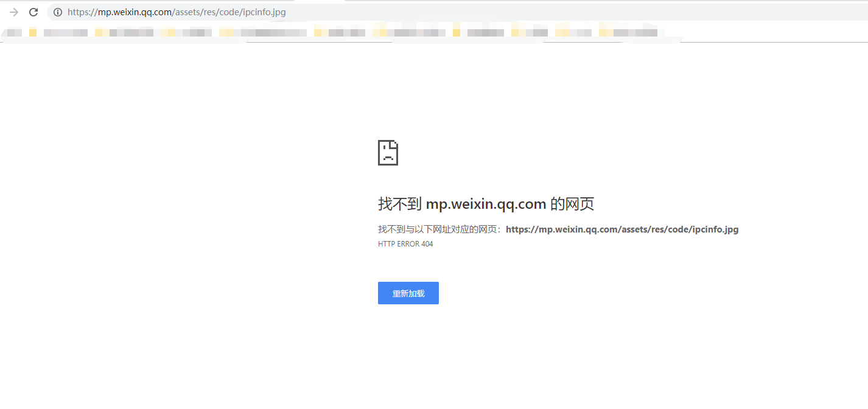This screenshot has width=868, height=409.
Task: Click the heading 找不到 mp.weixin.qq.com 的网页
Action: point(486,204)
